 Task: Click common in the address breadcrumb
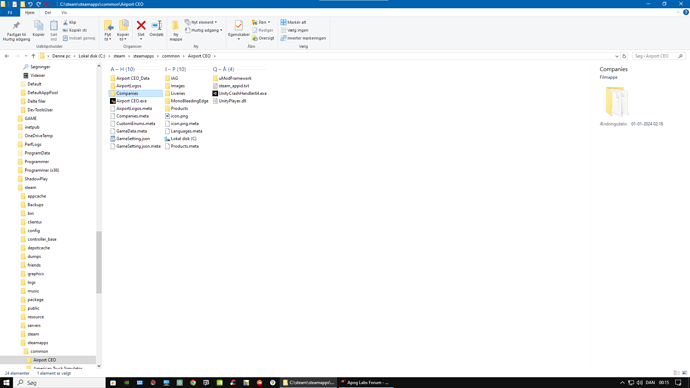[171, 56]
